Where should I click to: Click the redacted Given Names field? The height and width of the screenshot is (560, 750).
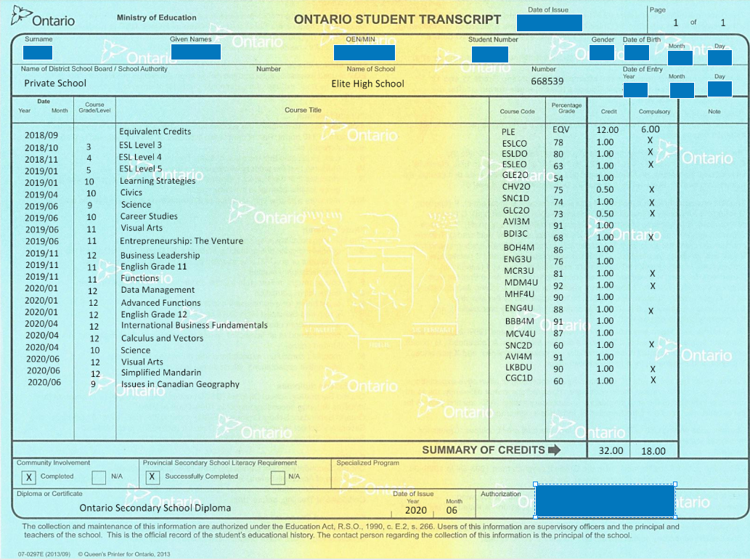click(195, 52)
